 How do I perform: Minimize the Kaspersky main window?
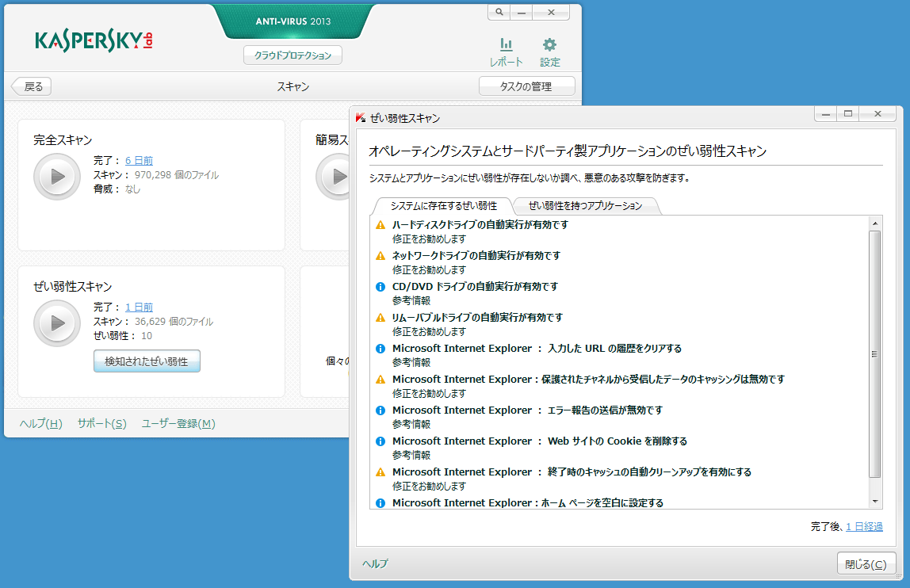[521, 12]
